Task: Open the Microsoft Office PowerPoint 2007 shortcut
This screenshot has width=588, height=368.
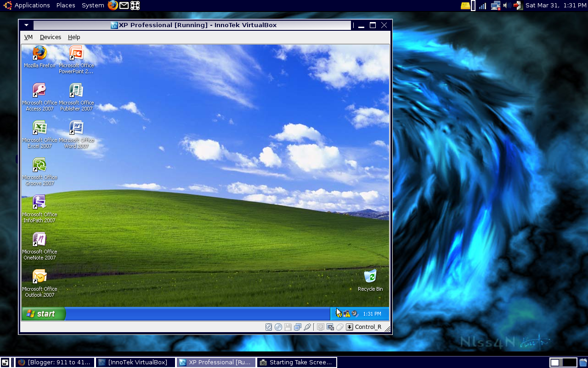Action: (x=76, y=60)
